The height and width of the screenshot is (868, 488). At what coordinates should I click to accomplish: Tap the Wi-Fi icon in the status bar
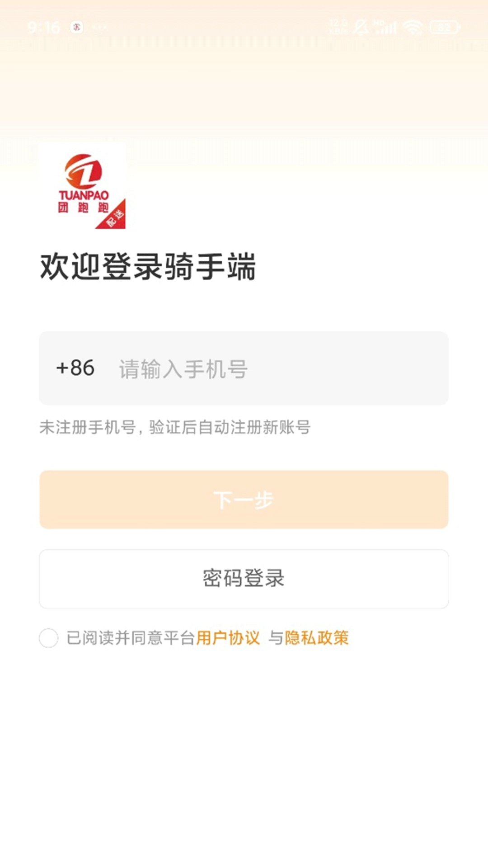pyautogui.click(x=413, y=27)
